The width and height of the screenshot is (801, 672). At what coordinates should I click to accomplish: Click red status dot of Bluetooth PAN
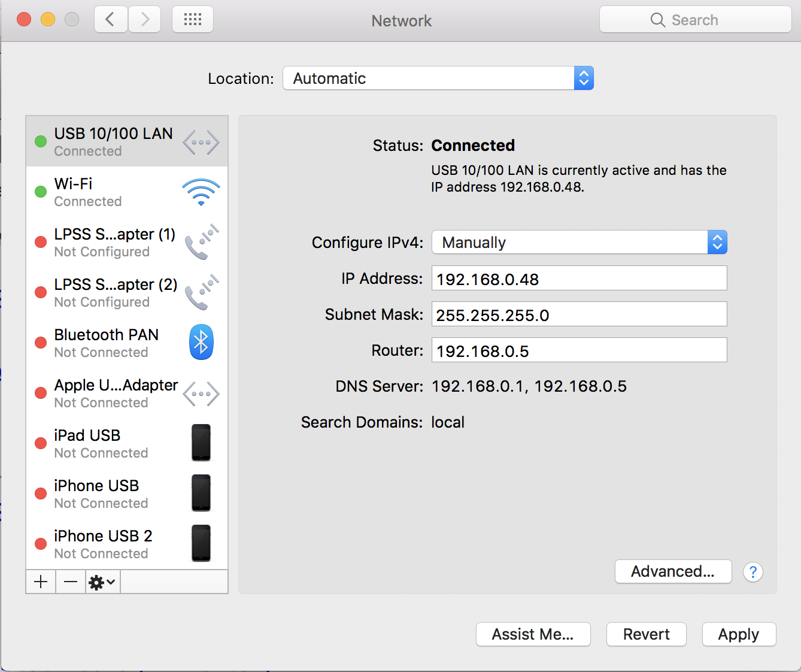41,343
